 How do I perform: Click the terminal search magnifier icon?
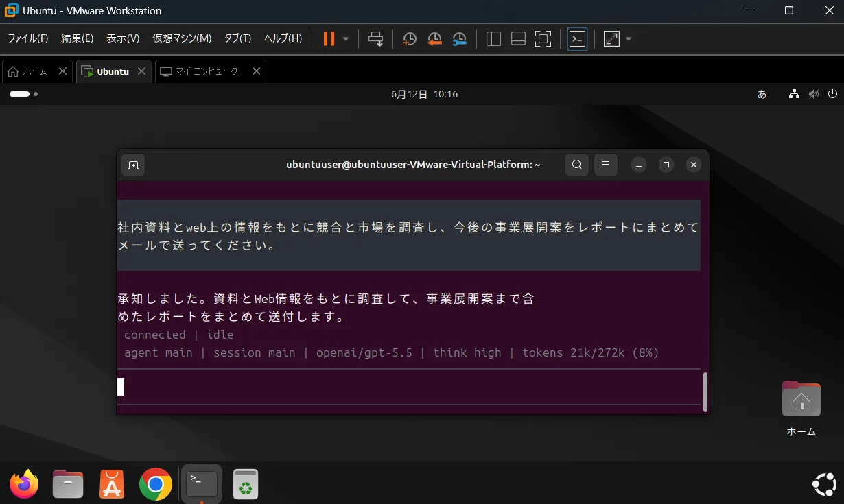click(577, 165)
